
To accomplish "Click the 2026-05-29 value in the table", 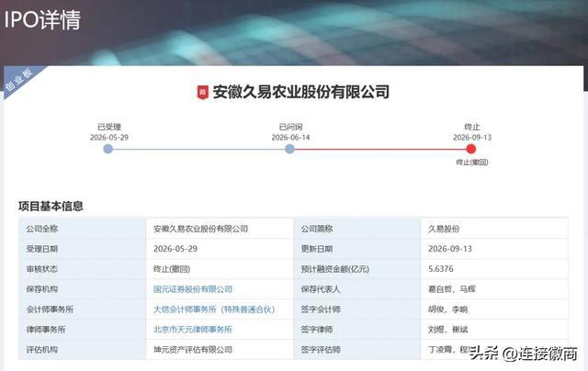I will [x=175, y=249].
